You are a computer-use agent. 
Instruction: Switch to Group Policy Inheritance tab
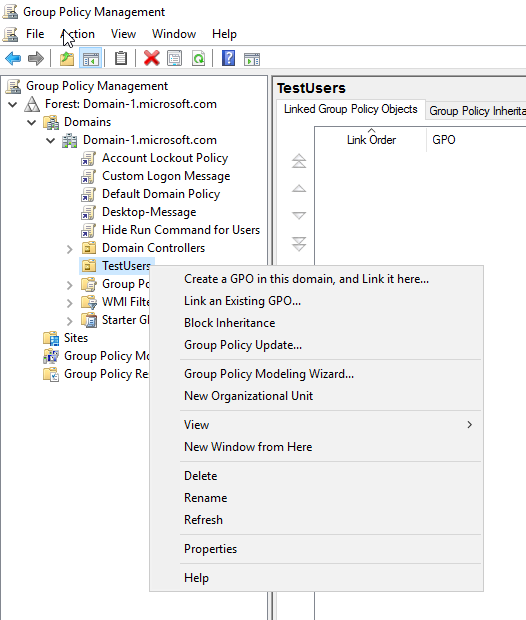(477, 111)
